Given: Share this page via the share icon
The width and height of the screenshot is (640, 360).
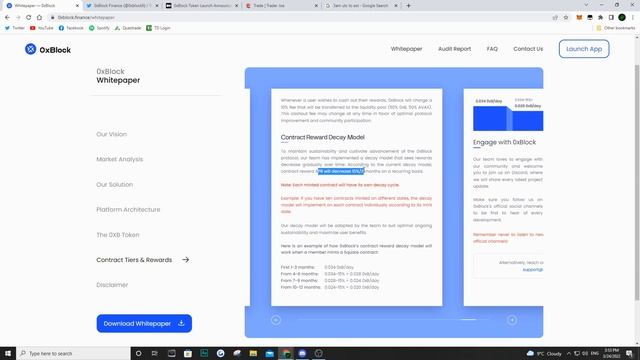Looking at the screenshot, I should coord(555,18).
